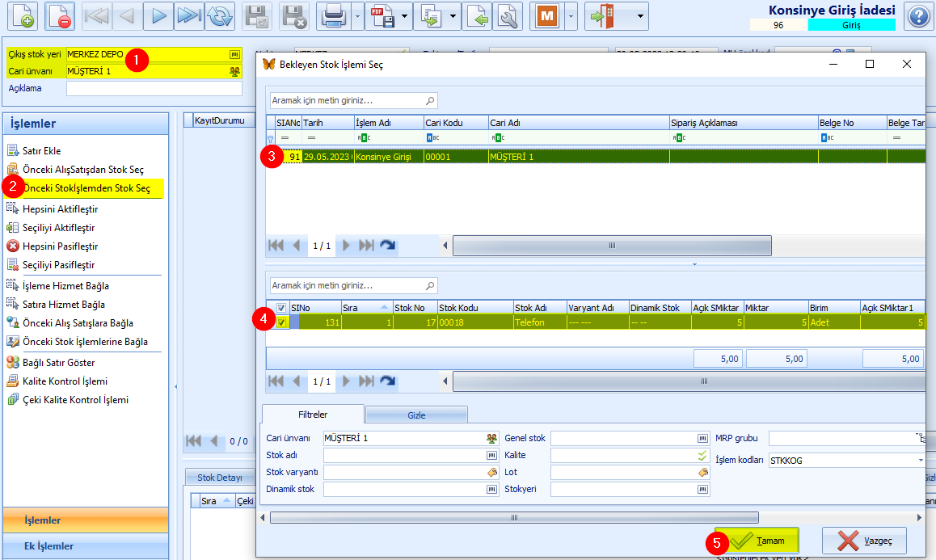Refresh the upper grid navigator
The height and width of the screenshot is (560, 936).
point(387,246)
